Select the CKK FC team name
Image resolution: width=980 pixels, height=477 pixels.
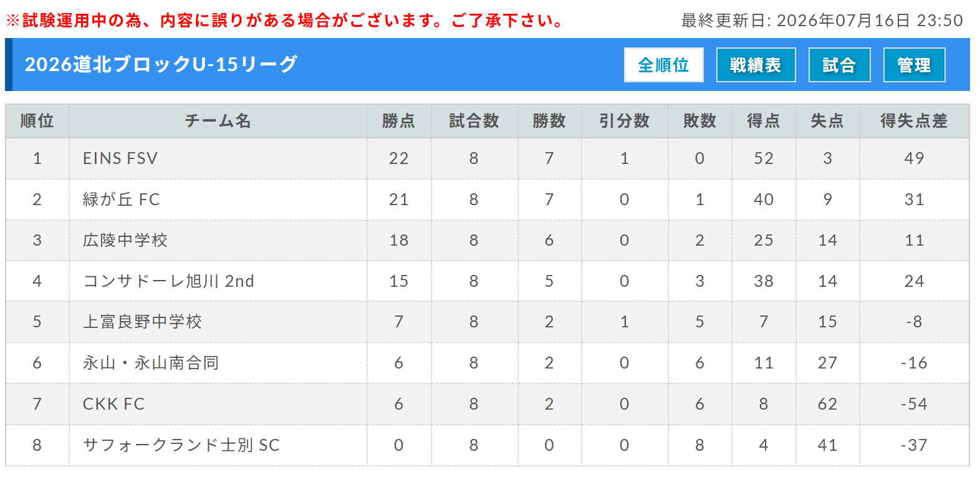coord(113,404)
